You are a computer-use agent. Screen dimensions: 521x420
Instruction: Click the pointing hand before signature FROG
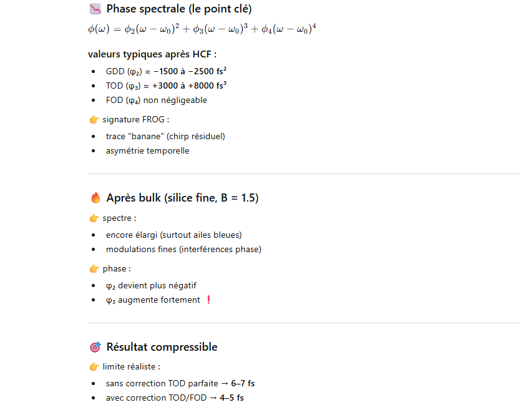[94, 119]
